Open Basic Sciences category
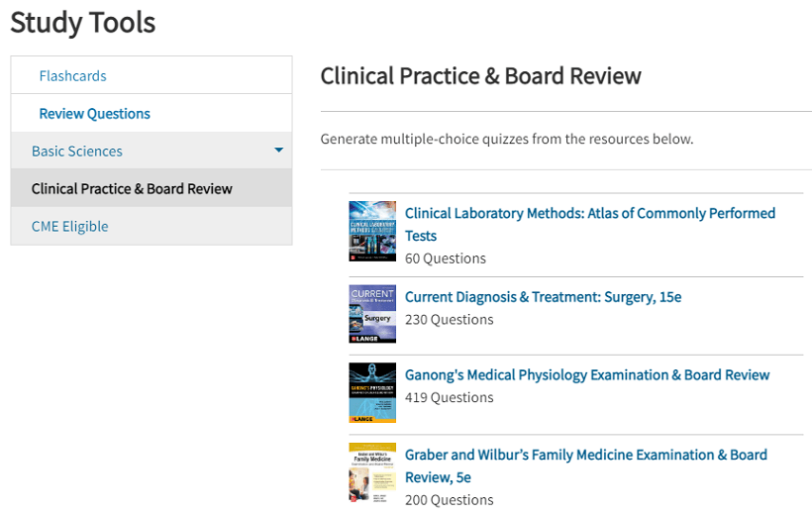Image resolution: width=812 pixels, height=516 pixels. [x=77, y=152]
